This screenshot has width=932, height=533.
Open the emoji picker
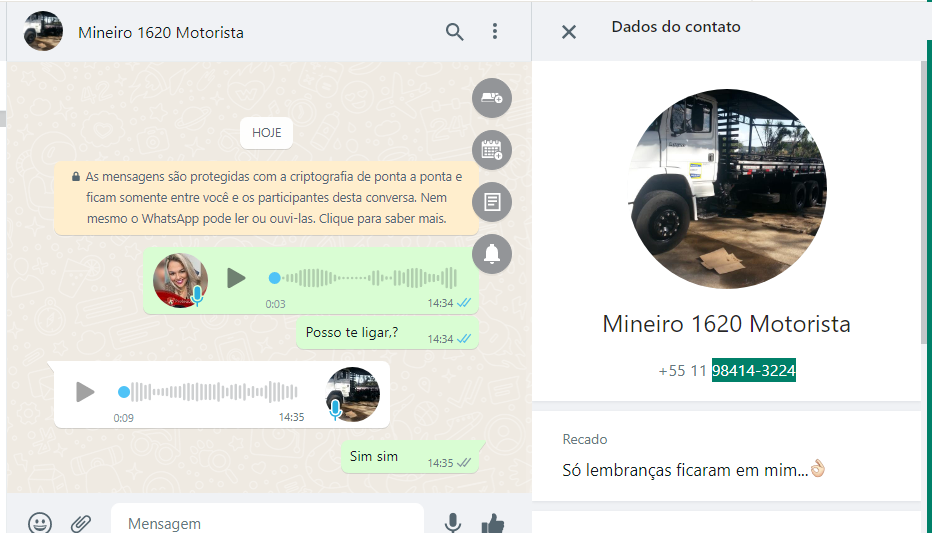40,522
